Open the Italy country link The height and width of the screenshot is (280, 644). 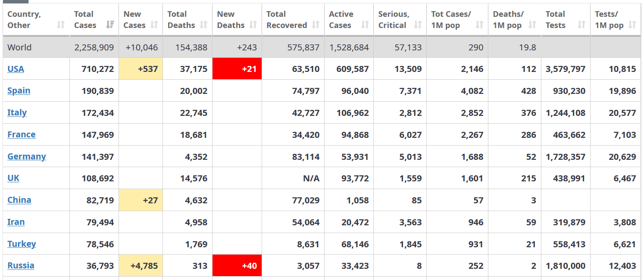tap(17, 112)
